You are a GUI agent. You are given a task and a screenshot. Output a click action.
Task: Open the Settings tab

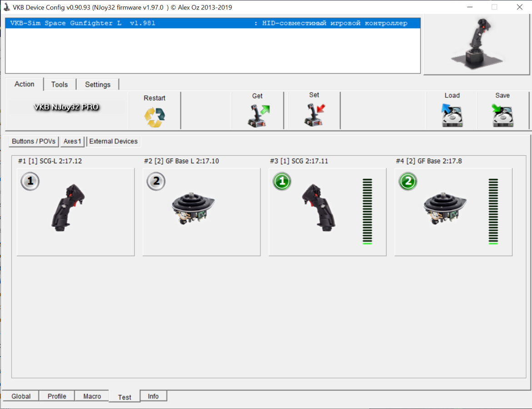98,85
